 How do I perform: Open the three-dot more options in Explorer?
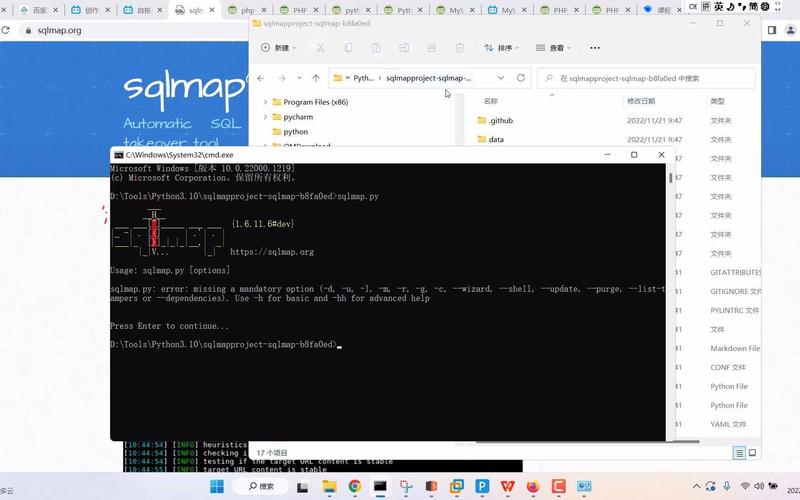click(x=595, y=48)
